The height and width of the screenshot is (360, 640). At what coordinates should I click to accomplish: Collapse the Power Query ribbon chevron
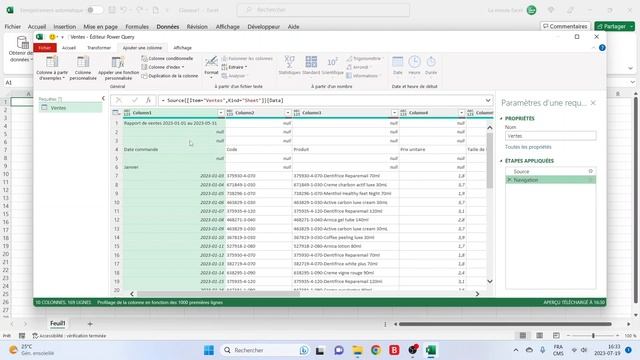[593, 48]
